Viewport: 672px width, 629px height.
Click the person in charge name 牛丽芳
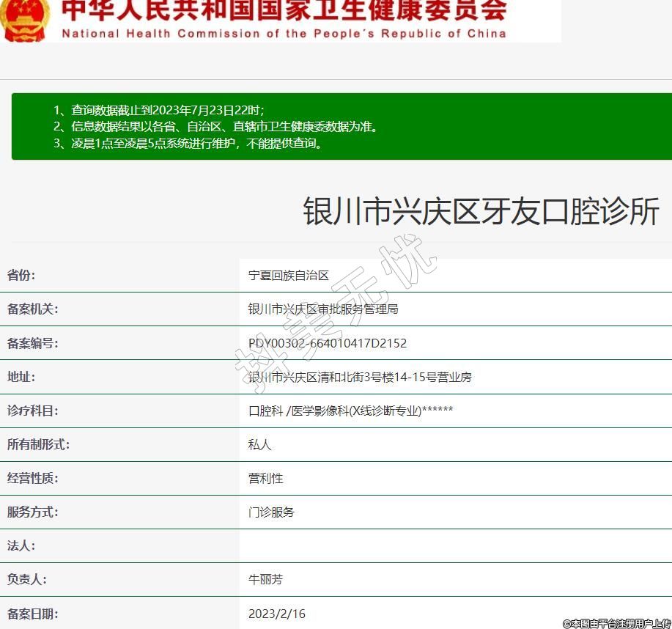coord(265,579)
